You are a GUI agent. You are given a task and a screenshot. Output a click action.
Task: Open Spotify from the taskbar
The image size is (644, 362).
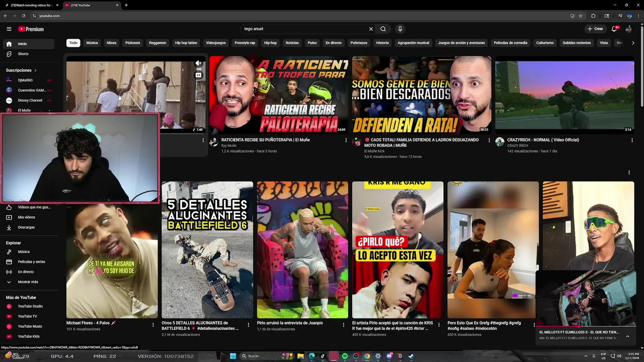point(345,356)
